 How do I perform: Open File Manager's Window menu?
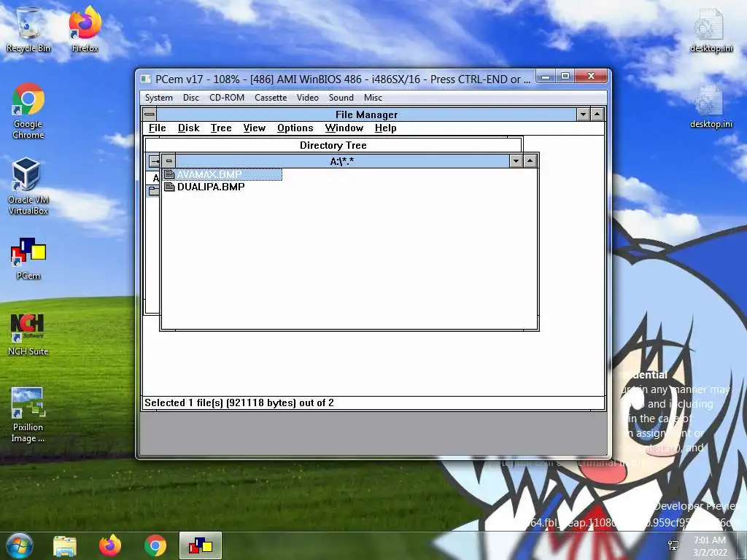click(344, 128)
